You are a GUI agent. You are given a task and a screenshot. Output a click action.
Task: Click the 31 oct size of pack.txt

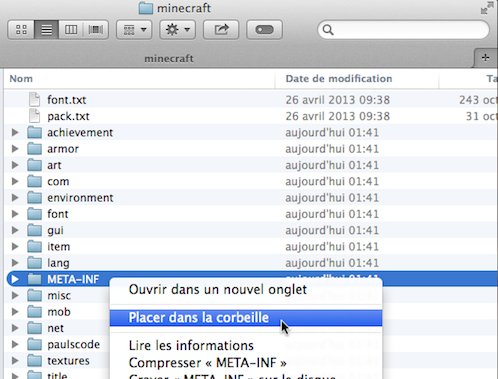point(482,116)
